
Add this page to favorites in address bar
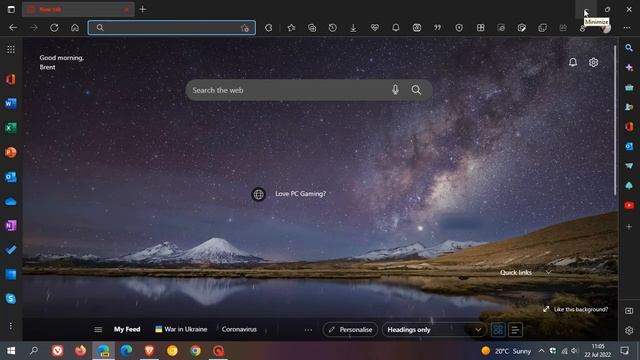244,28
